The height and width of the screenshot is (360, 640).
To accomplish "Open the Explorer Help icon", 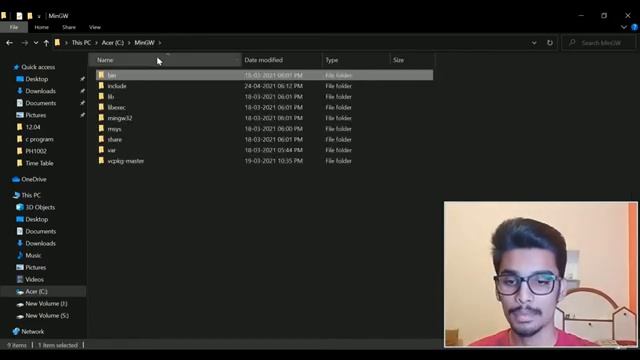I will click(x=634, y=27).
